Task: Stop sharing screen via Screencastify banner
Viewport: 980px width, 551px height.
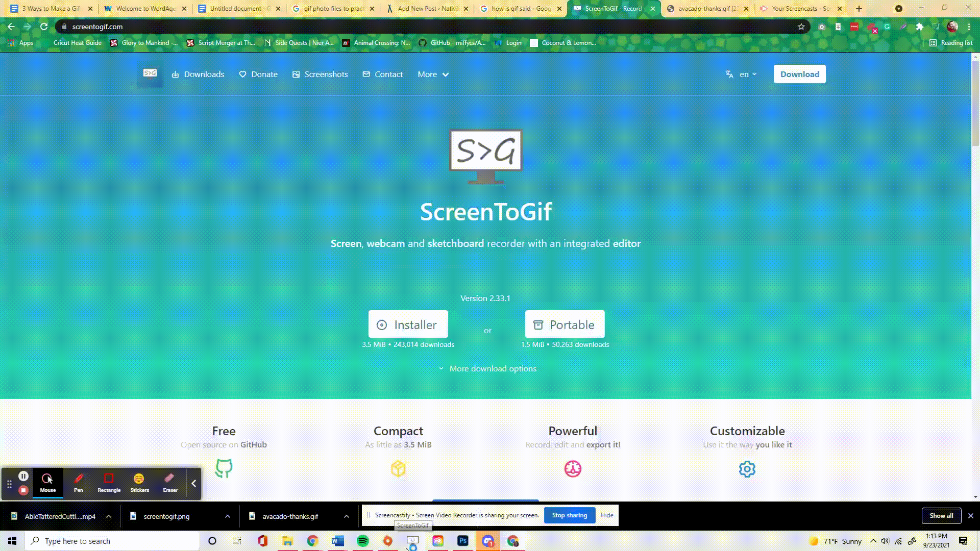Action: [570, 515]
